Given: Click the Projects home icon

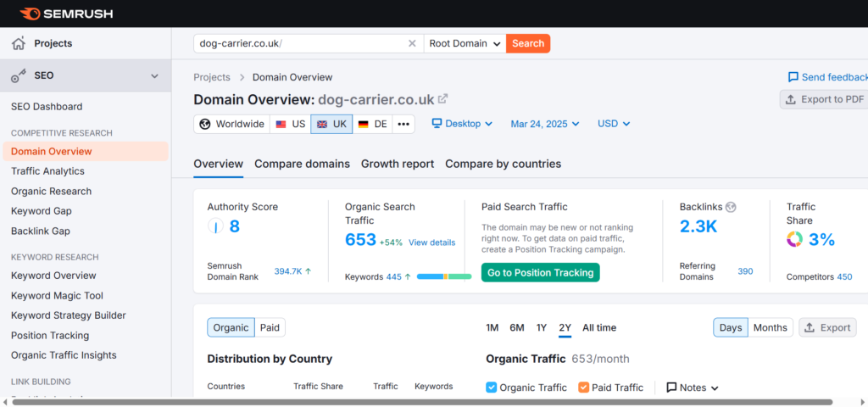Looking at the screenshot, I should tap(19, 43).
